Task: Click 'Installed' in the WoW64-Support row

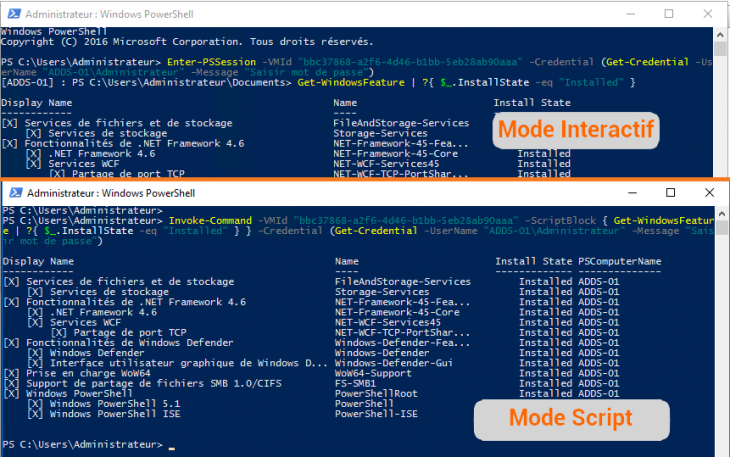Action: (x=545, y=374)
